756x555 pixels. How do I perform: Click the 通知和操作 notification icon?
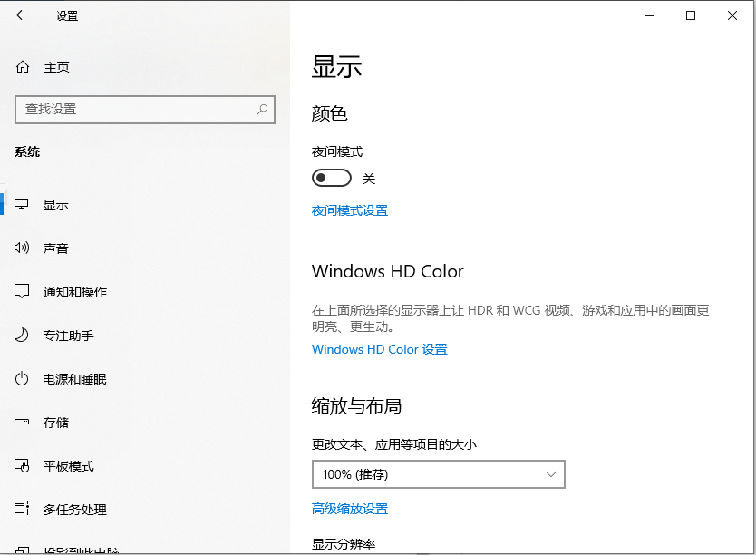22,292
